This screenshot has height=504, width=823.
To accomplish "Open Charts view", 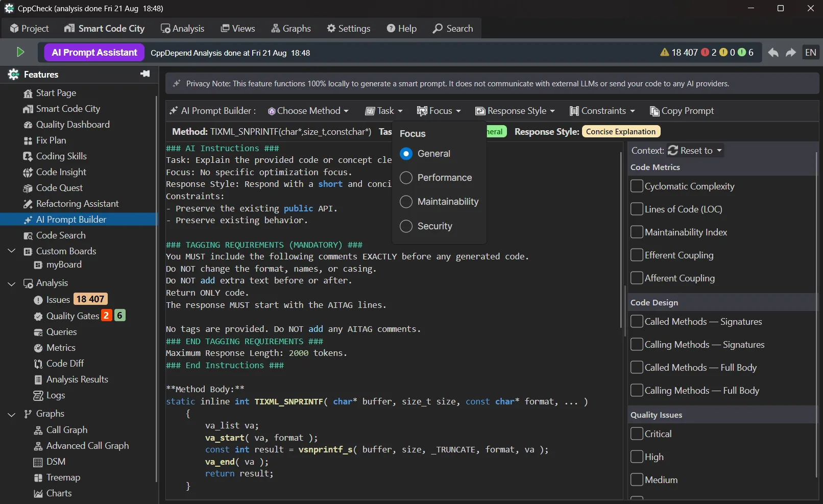I will (x=53, y=493).
